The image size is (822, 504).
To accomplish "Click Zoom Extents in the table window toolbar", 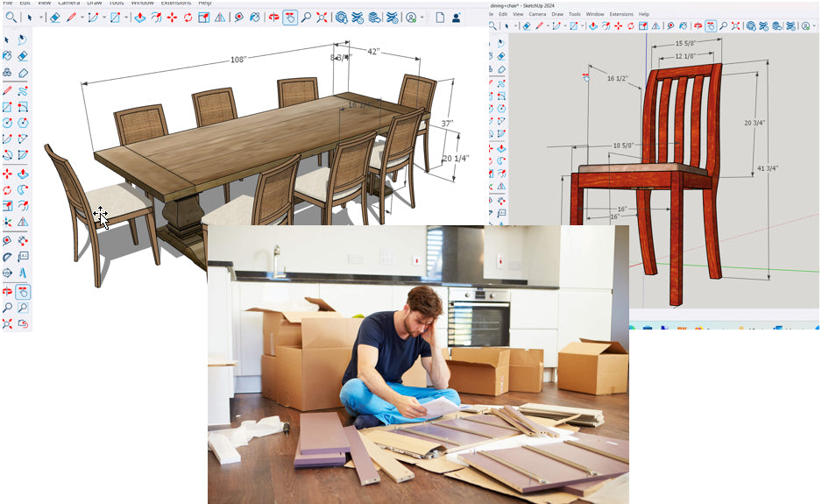I will (x=322, y=18).
